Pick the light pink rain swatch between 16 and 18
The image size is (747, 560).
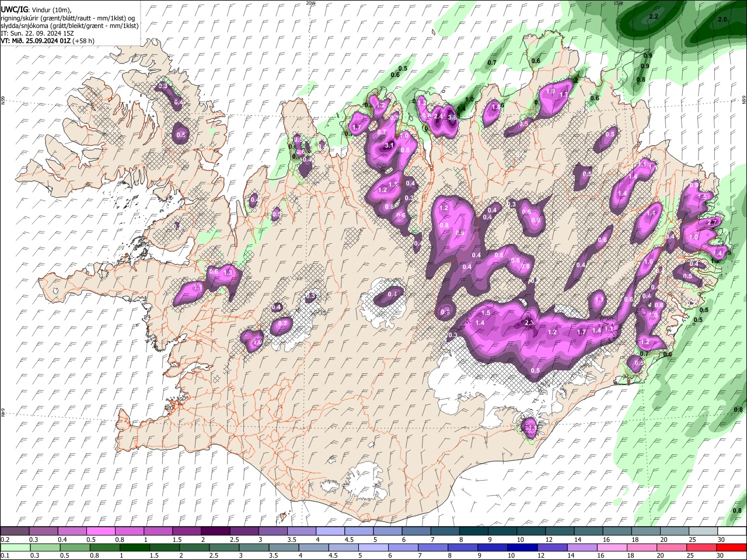click(x=613, y=548)
